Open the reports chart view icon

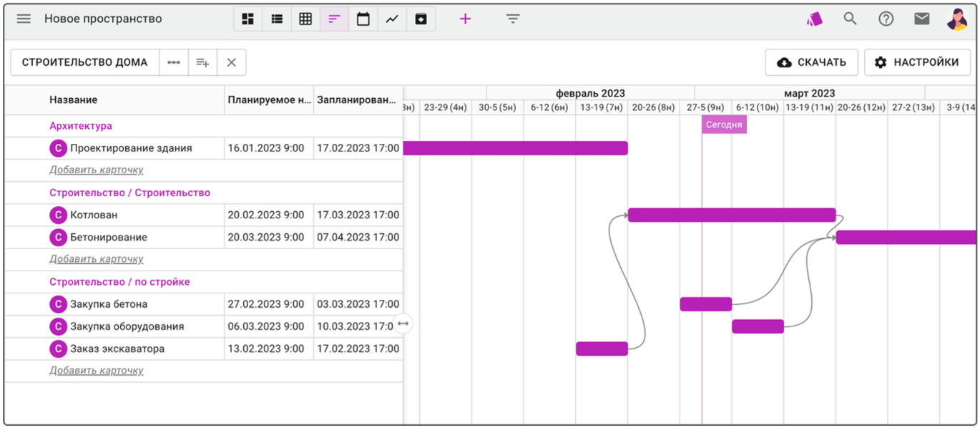pyautogui.click(x=392, y=19)
